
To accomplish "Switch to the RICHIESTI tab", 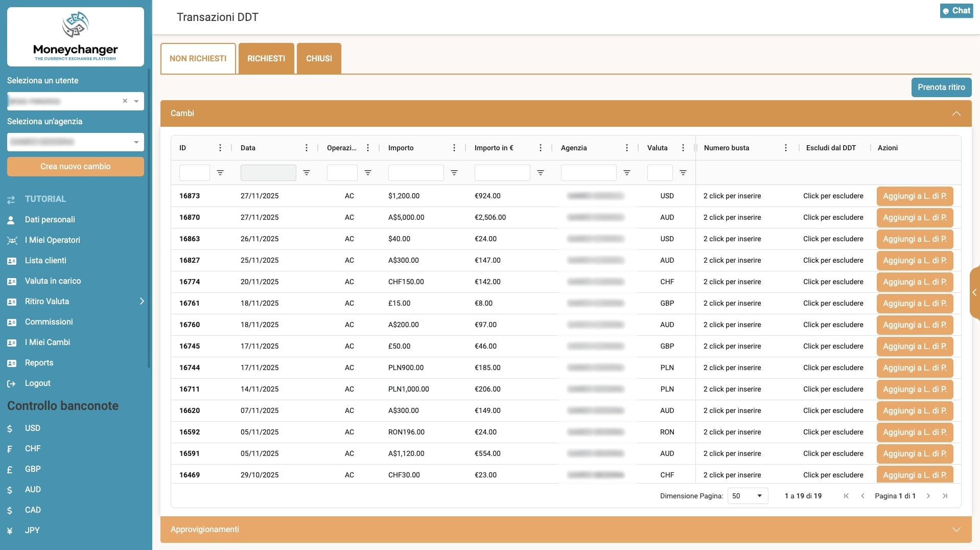I will [266, 59].
